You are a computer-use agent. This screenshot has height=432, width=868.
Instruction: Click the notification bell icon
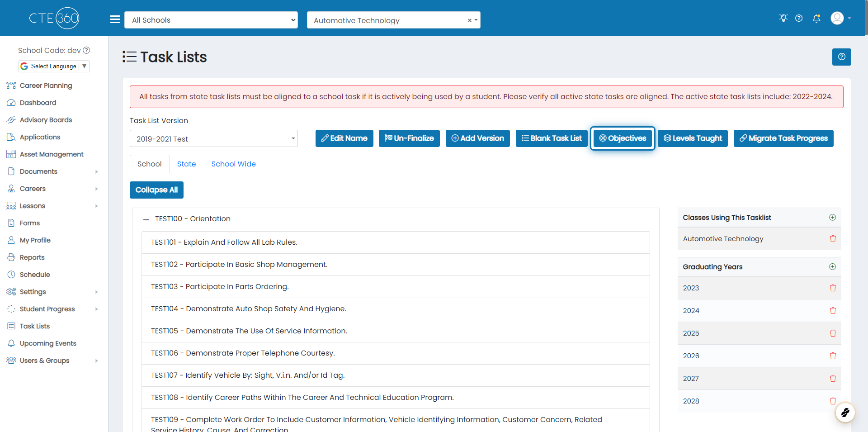point(816,19)
